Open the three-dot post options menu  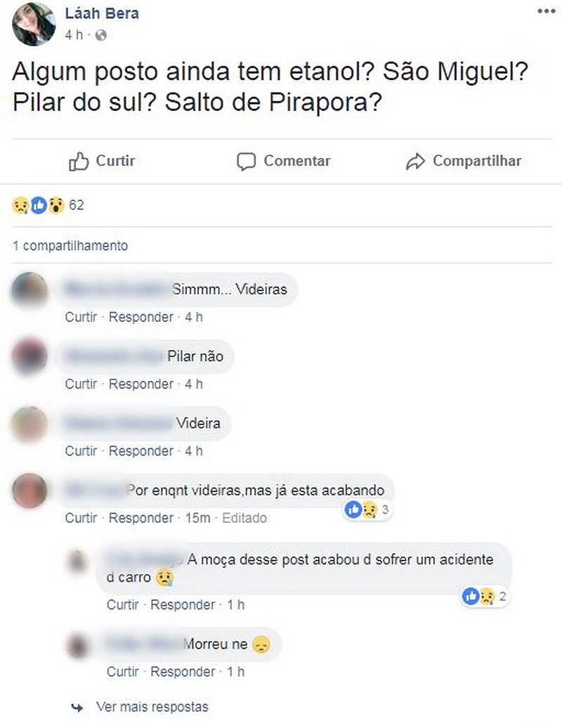pyautogui.click(x=547, y=12)
